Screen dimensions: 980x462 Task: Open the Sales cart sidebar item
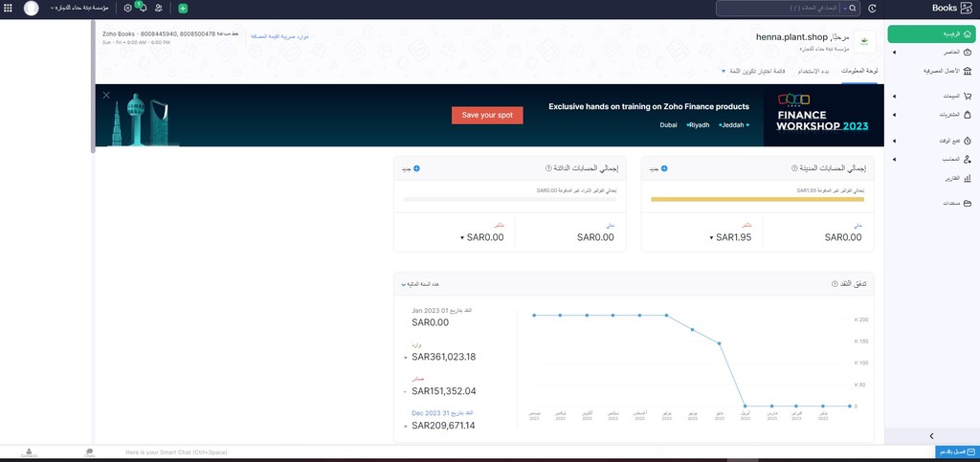pos(968,97)
